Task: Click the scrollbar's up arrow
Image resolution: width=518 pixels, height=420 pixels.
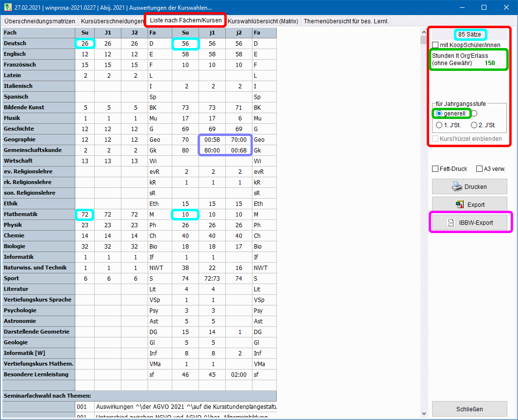Action: pos(424,32)
